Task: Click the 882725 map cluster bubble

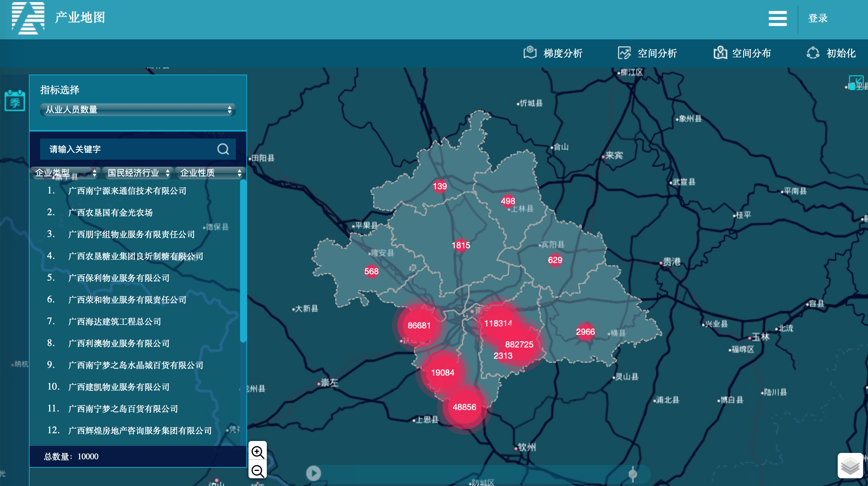Action: pyautogui.click(x=519, y=344)
